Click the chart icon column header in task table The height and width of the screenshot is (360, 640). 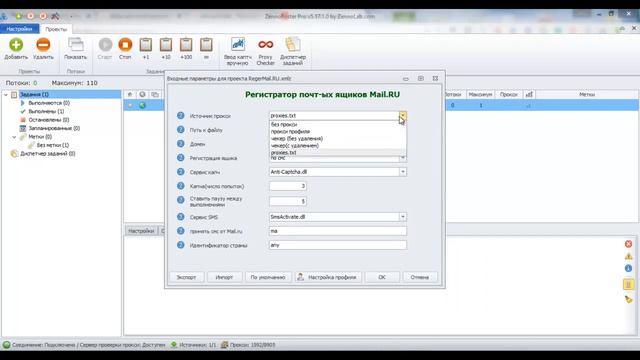[x=529, y=94]
